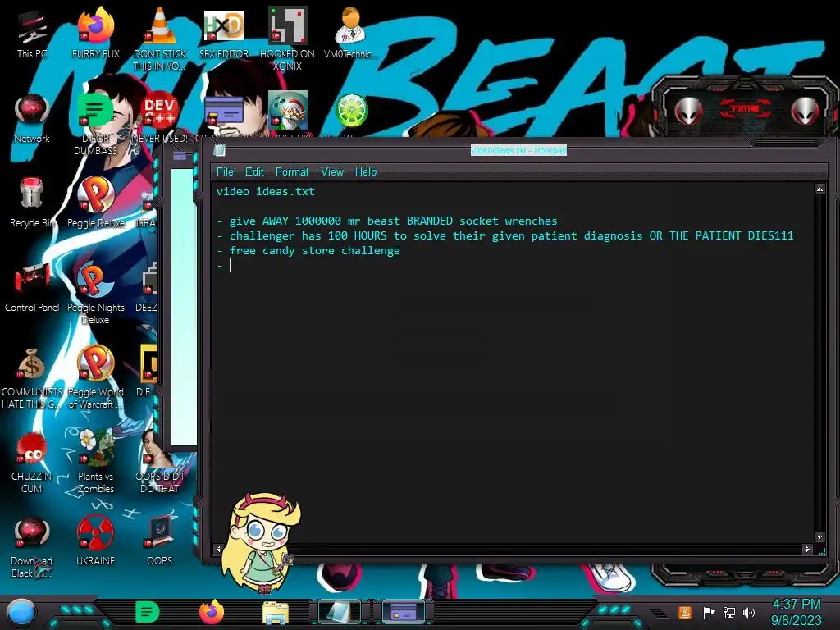Click the right alien head on the widget

(806, 111)
